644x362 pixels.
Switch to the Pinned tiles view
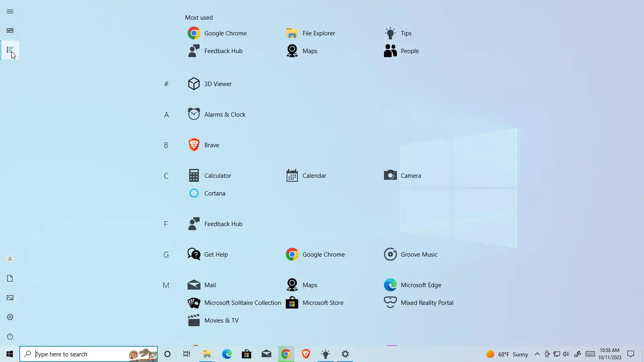[10, 31]
